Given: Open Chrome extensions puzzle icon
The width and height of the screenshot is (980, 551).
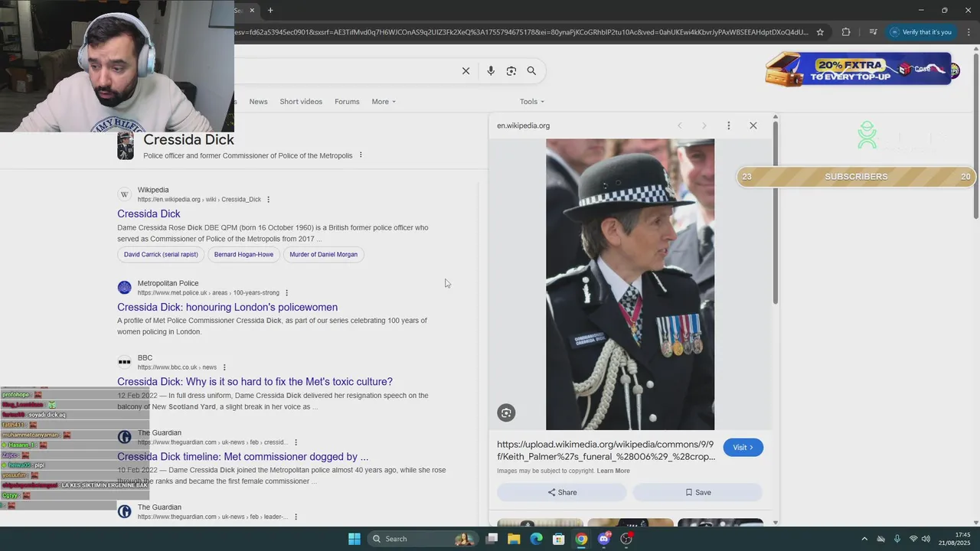Looking at the screenshot, I should 846,32.
